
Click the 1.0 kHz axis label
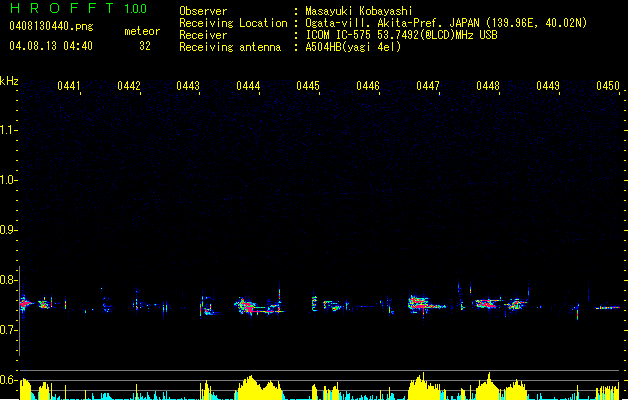[8, 180]
